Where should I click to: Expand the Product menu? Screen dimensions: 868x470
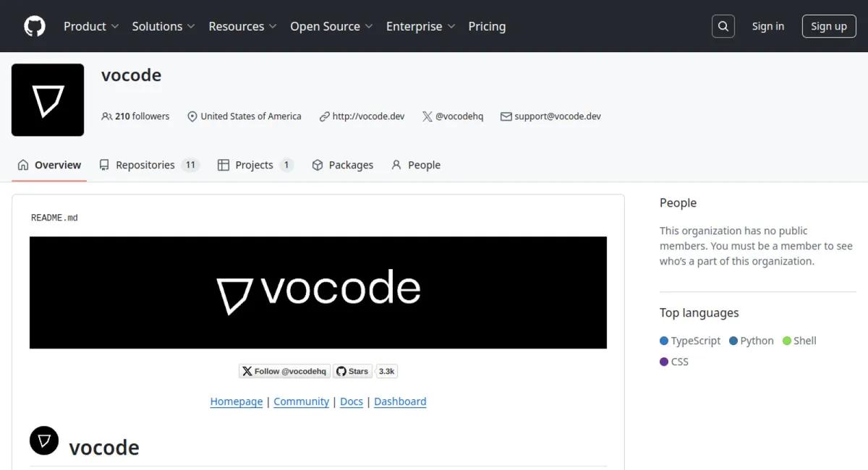[x=91, y=26]
